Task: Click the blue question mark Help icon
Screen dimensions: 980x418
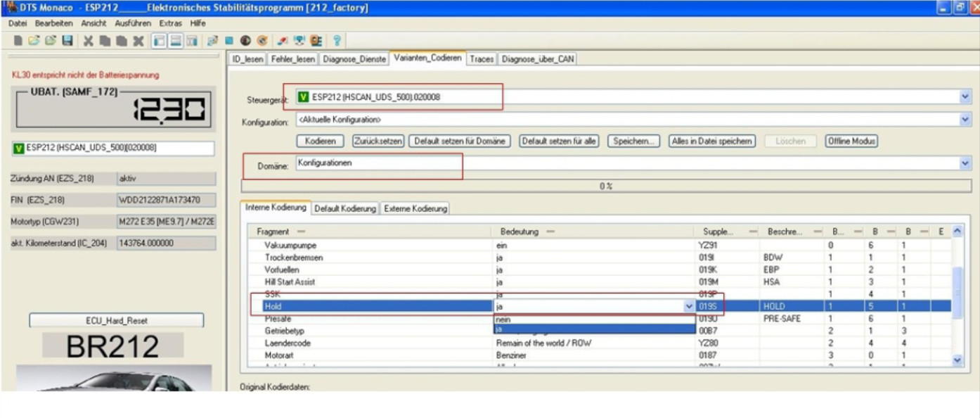Action: (337, 40)
